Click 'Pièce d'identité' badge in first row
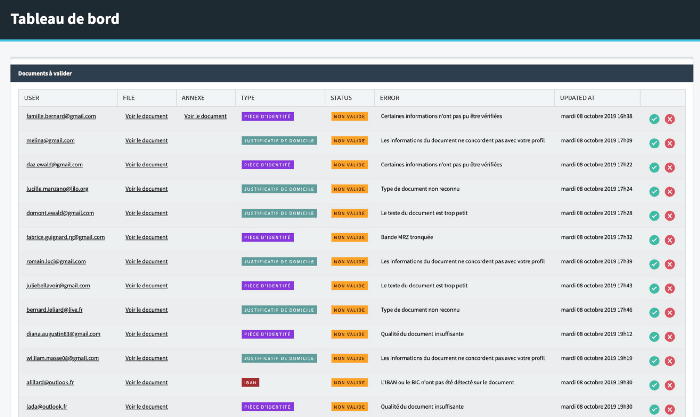The width and height of the screenshot is (700, 417). point(267,116)
